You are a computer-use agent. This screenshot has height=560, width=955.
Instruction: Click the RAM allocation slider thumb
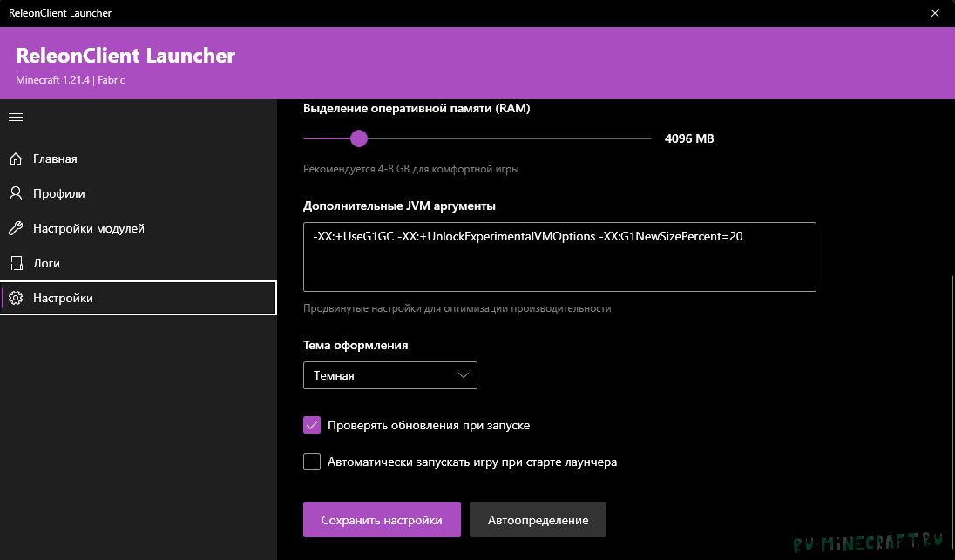(x=358, y=138)
